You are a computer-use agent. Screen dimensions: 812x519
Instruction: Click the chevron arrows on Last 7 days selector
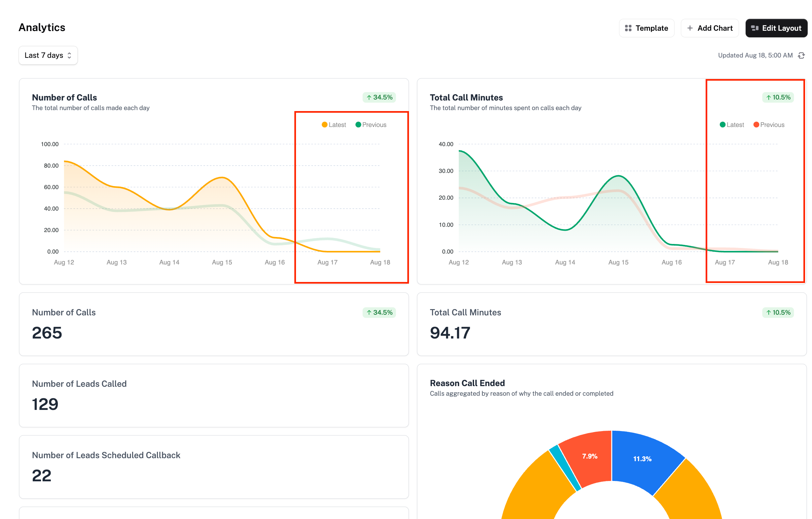coord(69,55)
